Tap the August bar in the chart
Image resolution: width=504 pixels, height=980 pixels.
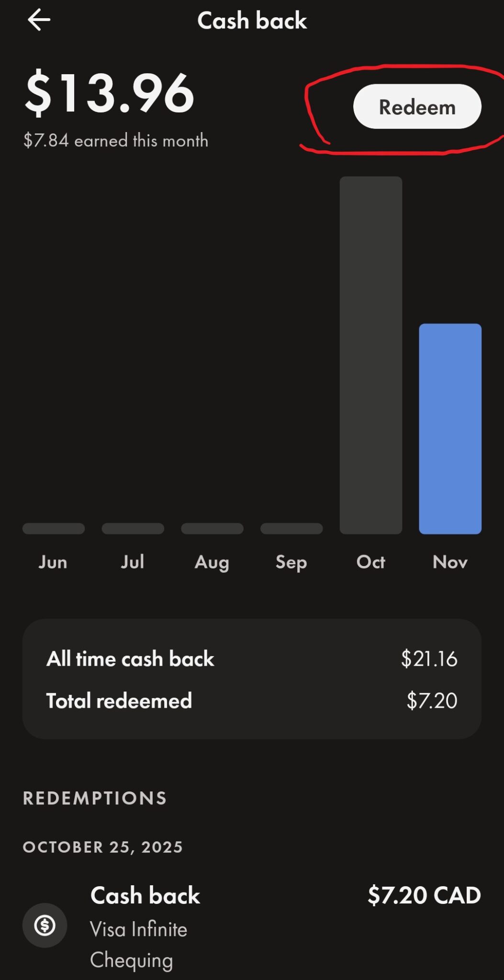point(212,528)
